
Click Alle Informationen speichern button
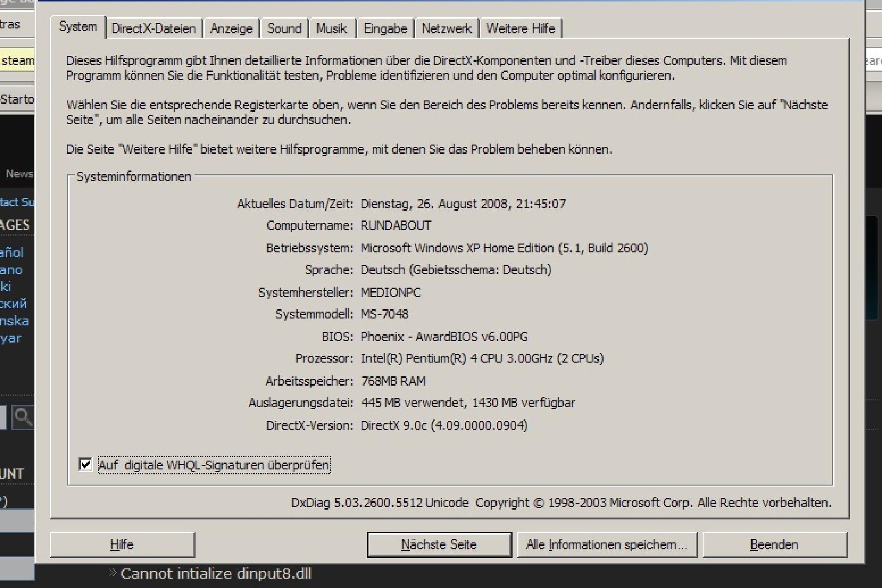click(x=607, y=545)
